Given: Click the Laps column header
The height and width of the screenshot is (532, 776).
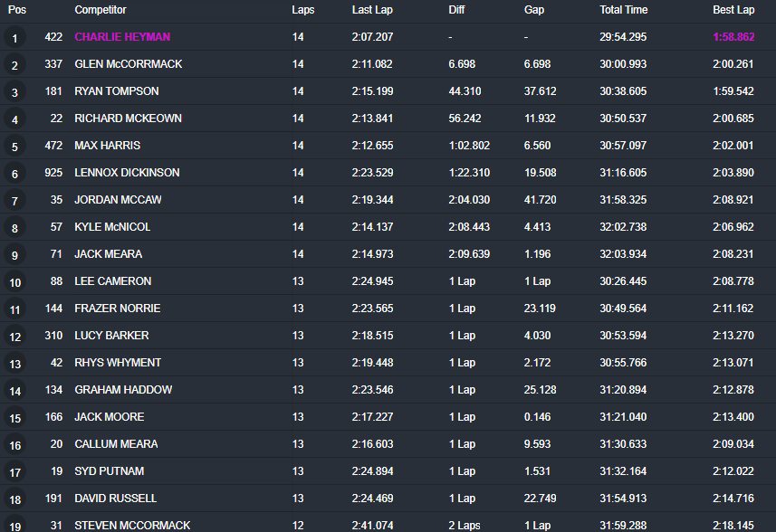Looking at the screenshot, I should coord(303,10).
